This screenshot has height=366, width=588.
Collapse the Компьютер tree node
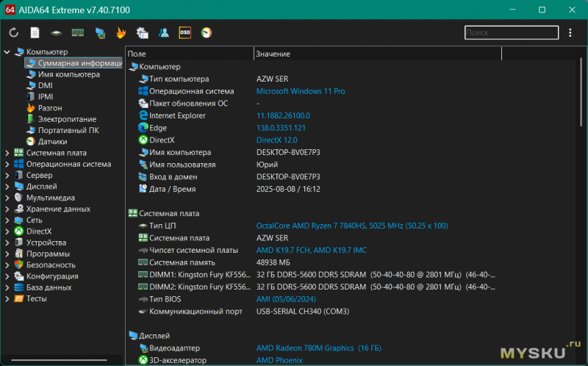pyautogui.click(x=7, y=51)
